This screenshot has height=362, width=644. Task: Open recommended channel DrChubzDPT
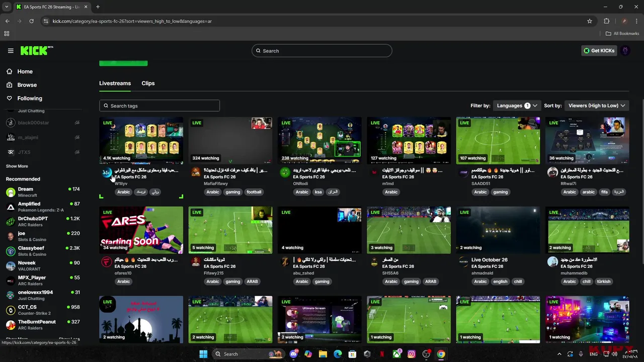(43, 221)
